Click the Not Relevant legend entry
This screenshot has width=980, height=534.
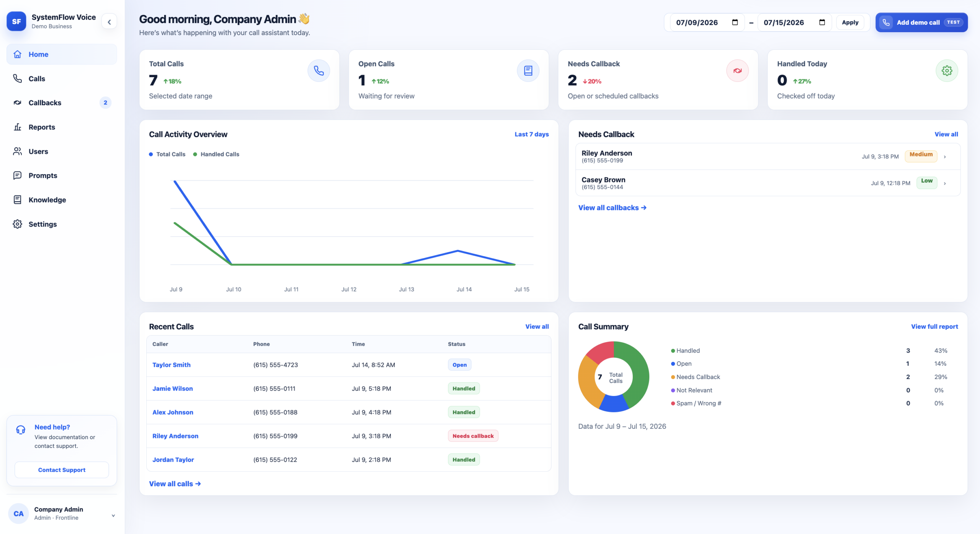[691, 390]
